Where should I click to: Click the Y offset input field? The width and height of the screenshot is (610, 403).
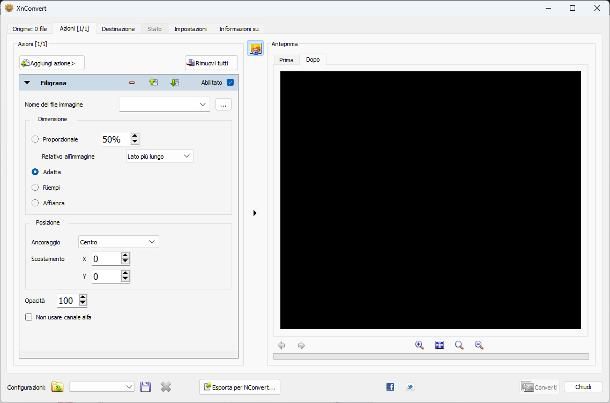[106, 277]
